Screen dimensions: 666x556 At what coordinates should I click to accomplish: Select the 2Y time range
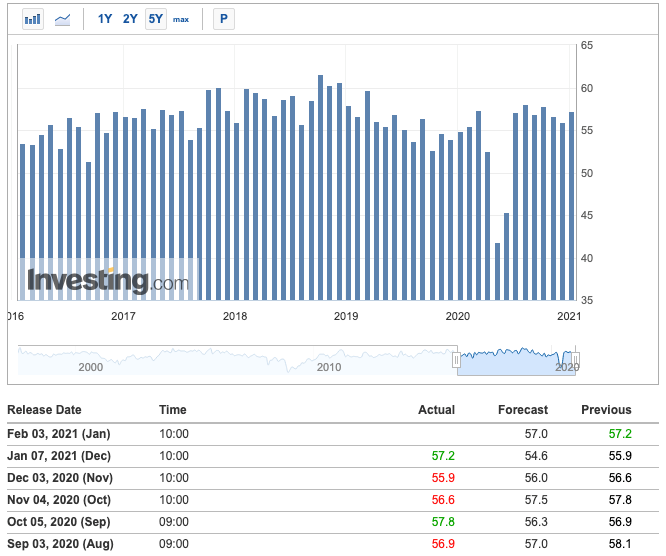[130, 19]
